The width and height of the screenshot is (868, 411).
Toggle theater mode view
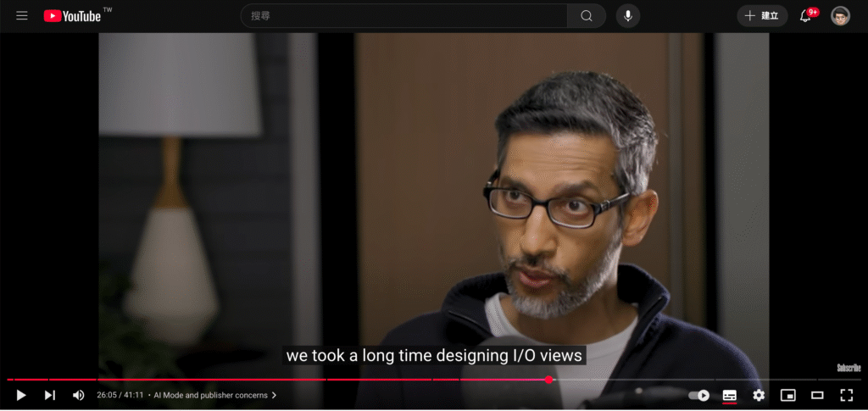(x=817, y=395)
